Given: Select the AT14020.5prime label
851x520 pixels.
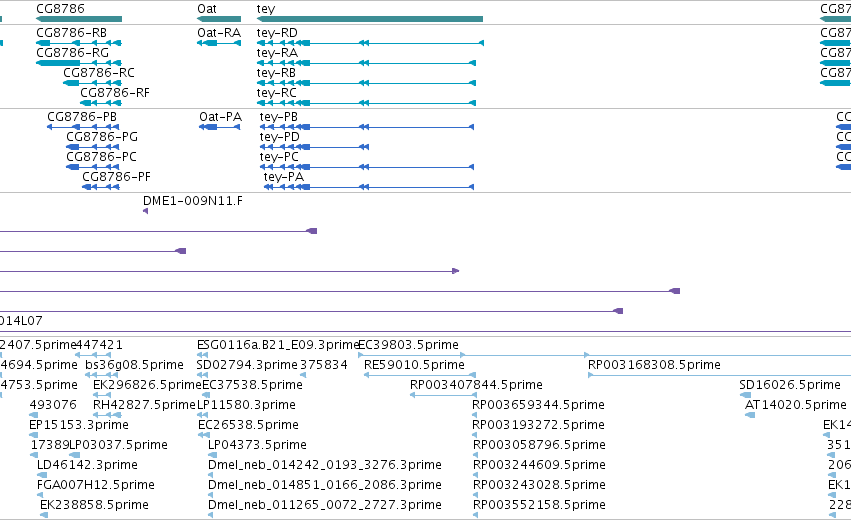Looking at the screenshot, I should 796,405.
